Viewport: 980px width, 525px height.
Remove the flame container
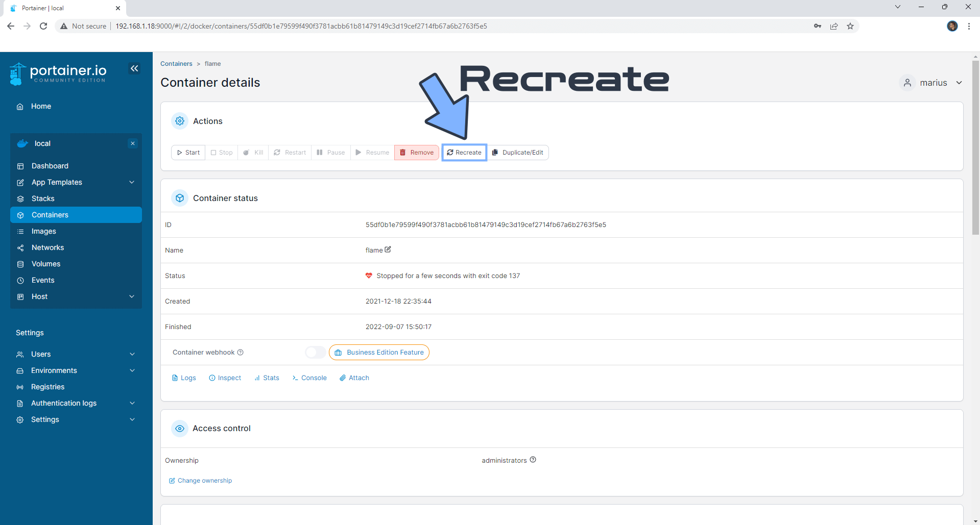coord(417,153)
